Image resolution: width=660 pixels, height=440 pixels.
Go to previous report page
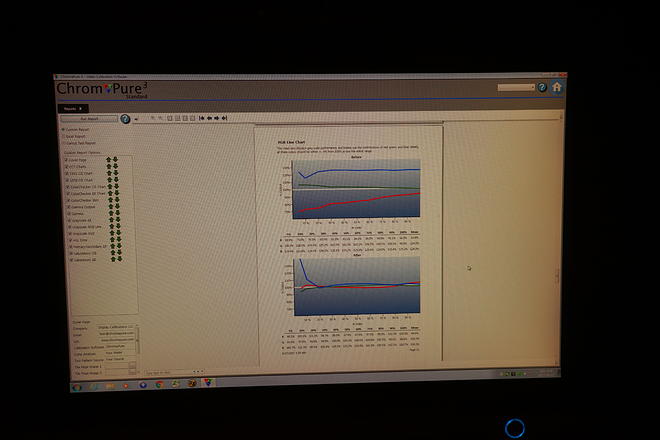209,118
